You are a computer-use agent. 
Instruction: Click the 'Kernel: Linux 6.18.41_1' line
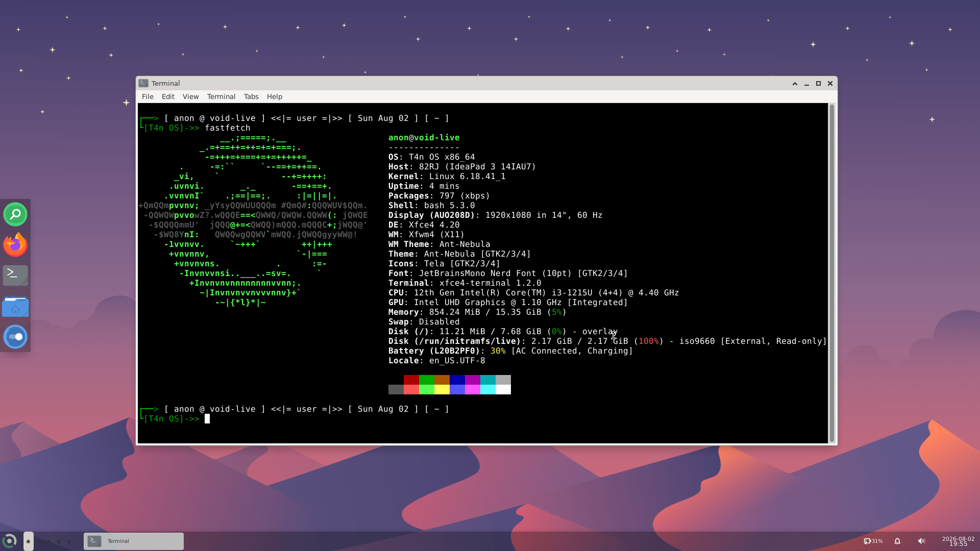coord(447,177)
